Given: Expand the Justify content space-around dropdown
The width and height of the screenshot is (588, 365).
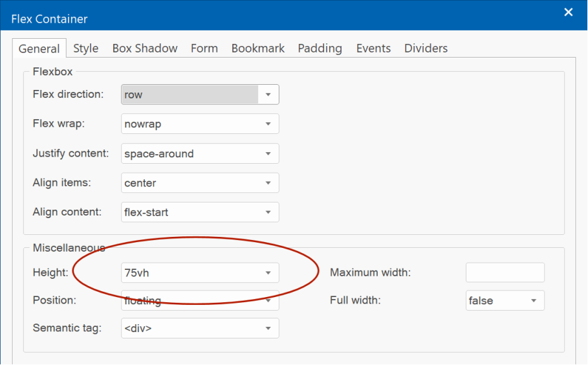Looking at the screenshot, I should 200,153.
